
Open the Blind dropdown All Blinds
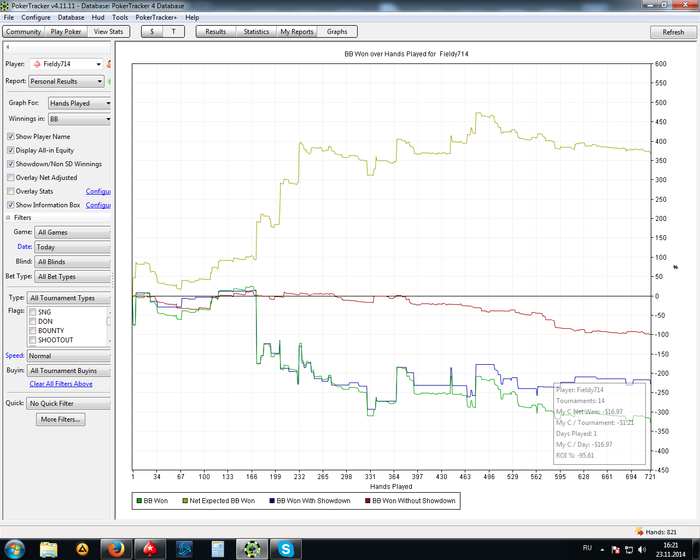(72, 262)
